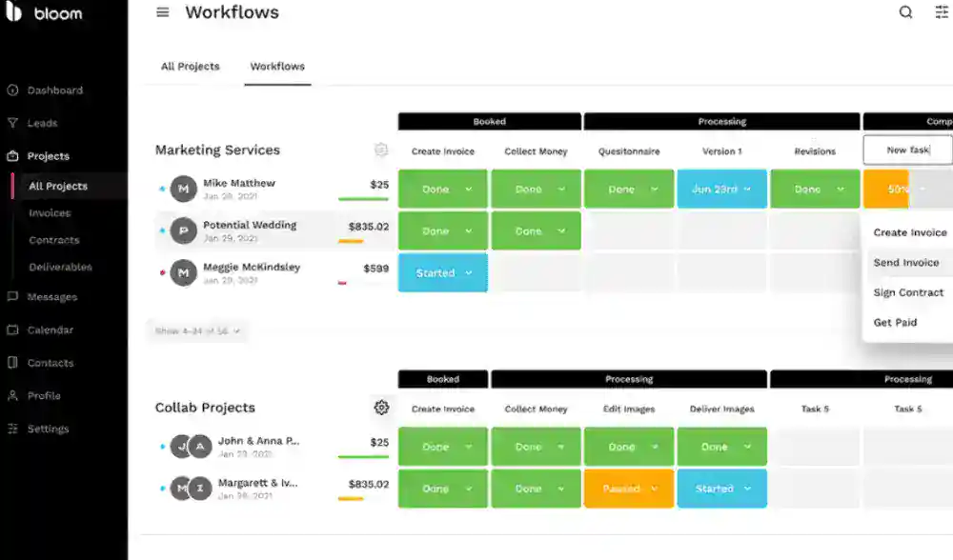Click Meggie McKindsley $599 amount
Image resolution: width=953 pixels, height=560 pixels.
click(375, 268)
